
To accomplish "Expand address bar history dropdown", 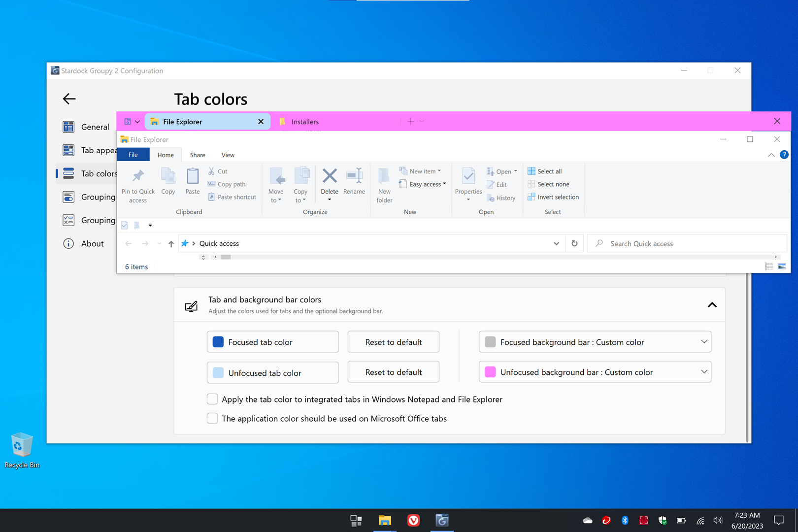I will (556, 243).
